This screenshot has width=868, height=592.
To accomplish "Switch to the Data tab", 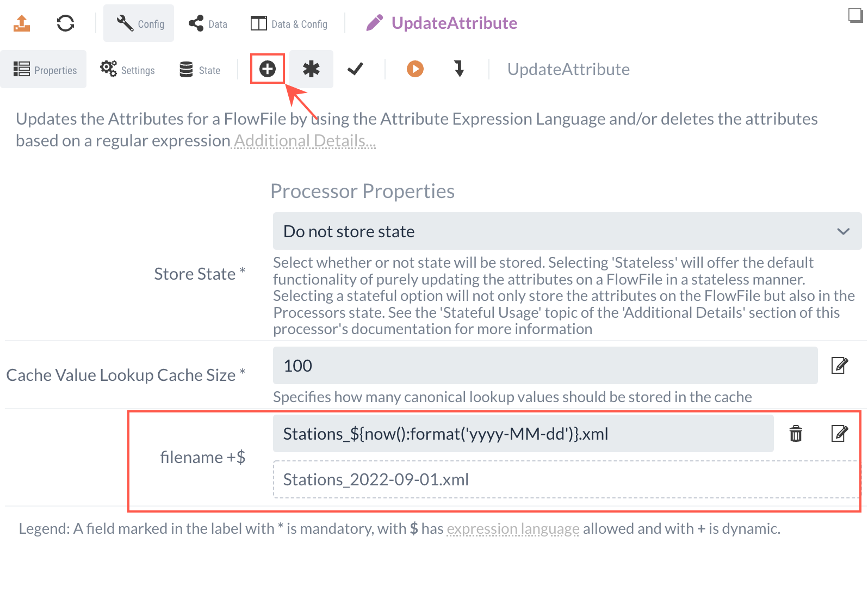I will pos(207,23).
